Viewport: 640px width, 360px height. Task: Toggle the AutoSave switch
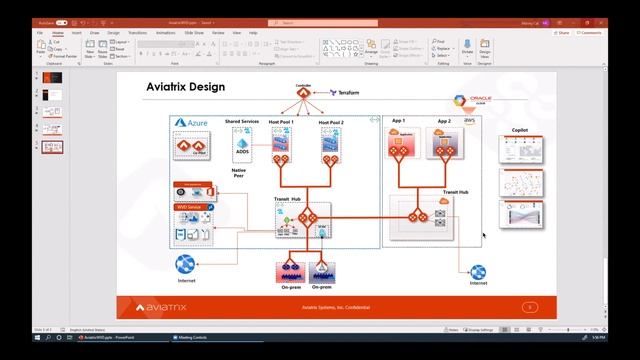(61, 23)
